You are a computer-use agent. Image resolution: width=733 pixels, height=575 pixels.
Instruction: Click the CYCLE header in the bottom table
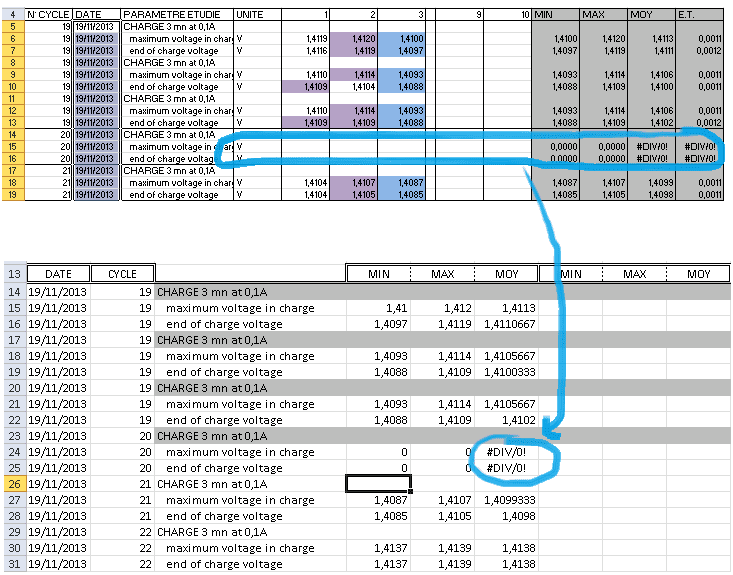(123, 274)
